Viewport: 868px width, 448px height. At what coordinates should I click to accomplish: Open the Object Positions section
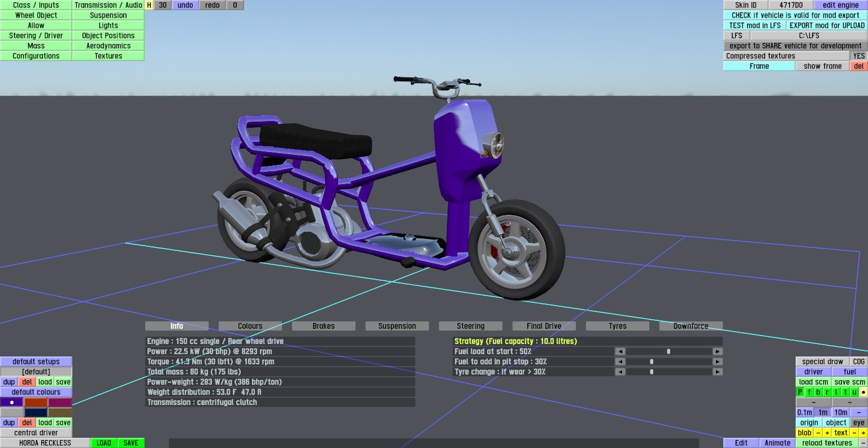coord(108,36)
